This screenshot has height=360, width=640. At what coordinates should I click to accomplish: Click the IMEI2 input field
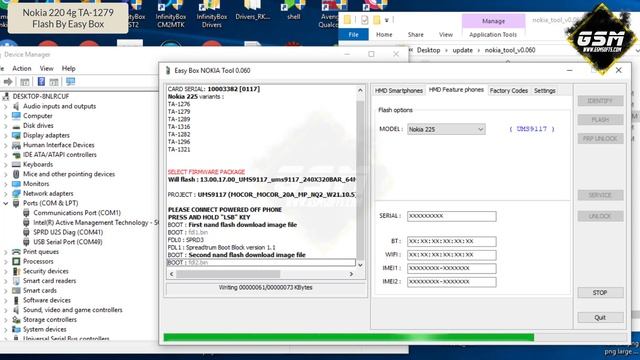tap(451, 282)
